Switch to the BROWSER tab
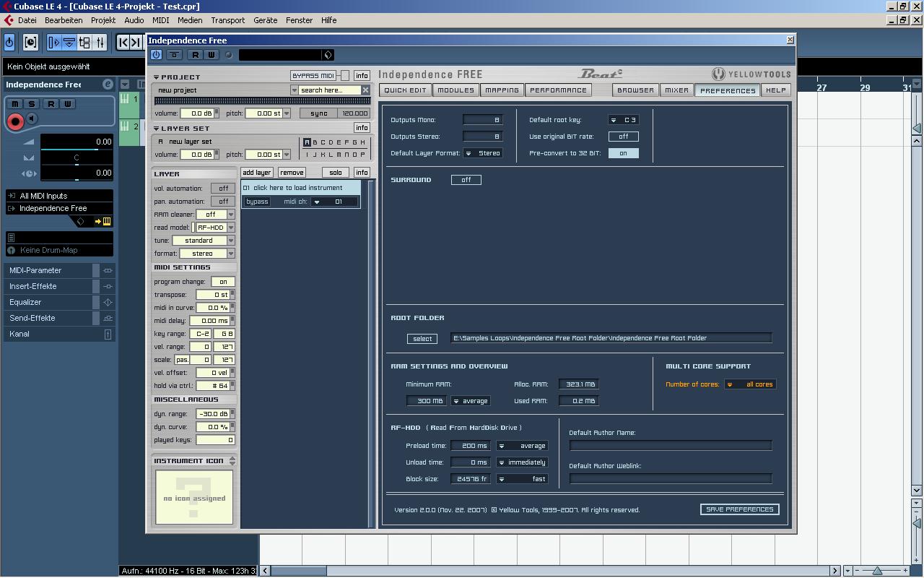 point(636,90)
